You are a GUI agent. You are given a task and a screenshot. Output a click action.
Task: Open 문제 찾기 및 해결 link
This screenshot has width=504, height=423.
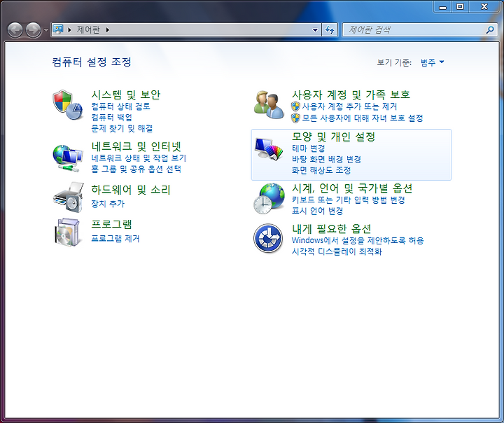pos(122,129)
